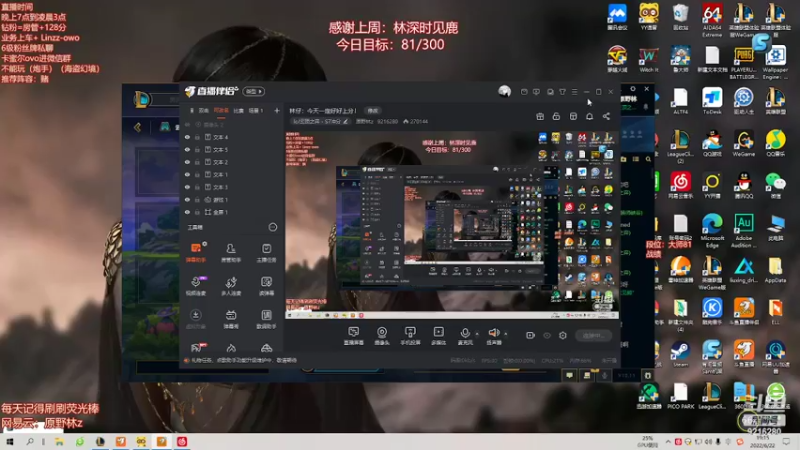This screenshot has height=450, width=800.
Task: Toggle visibility of 文本 4 layer
Action: pyautogui.click(x=187, y=137)
